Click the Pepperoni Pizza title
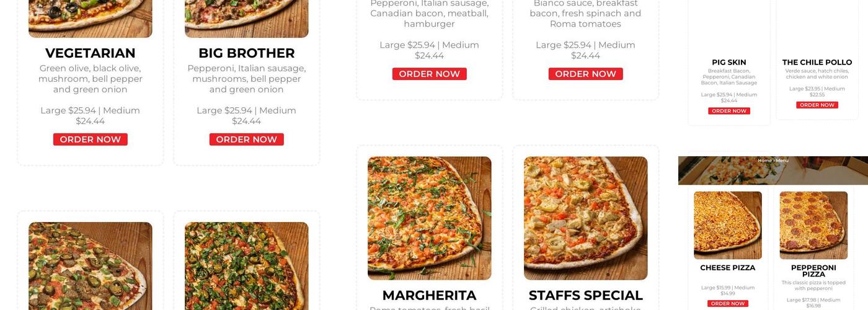The image size is (868, 310). click(813, 271)
